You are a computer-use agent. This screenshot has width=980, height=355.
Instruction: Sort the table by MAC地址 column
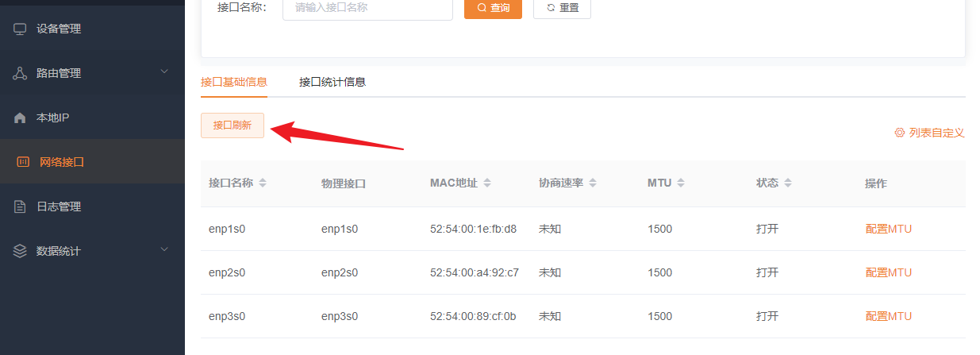click(487, 183)
